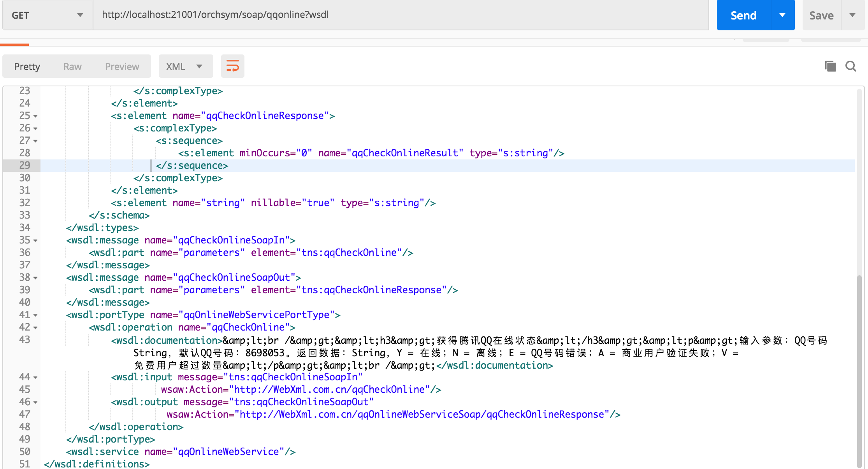Switch to the Raw view tab
This screenshot has width=868, height=469.
[72, 66]
